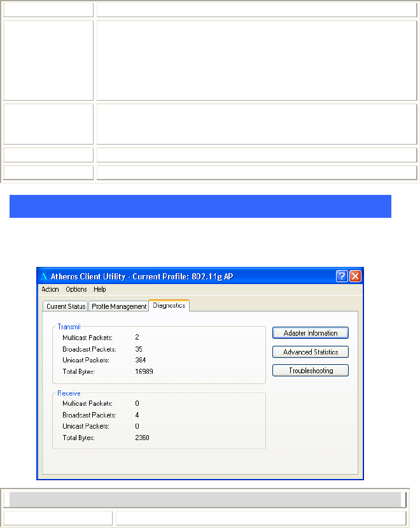This screenshot has height=528, width=420.
Task: Select the Diagnostics tab
Action: coord(169,306)
